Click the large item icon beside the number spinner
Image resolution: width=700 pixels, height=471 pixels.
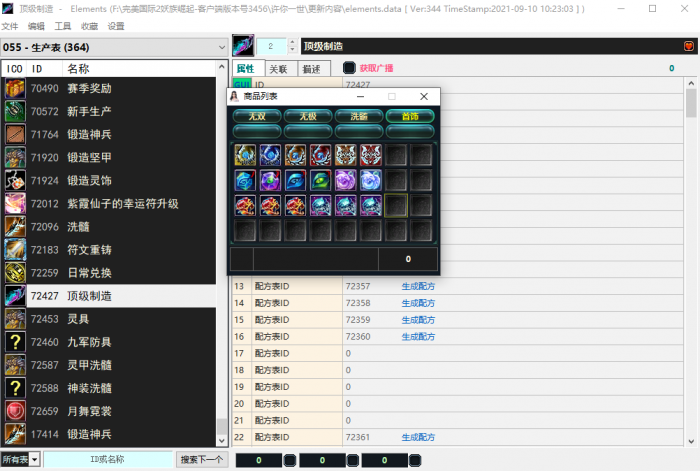click(243, 46)
